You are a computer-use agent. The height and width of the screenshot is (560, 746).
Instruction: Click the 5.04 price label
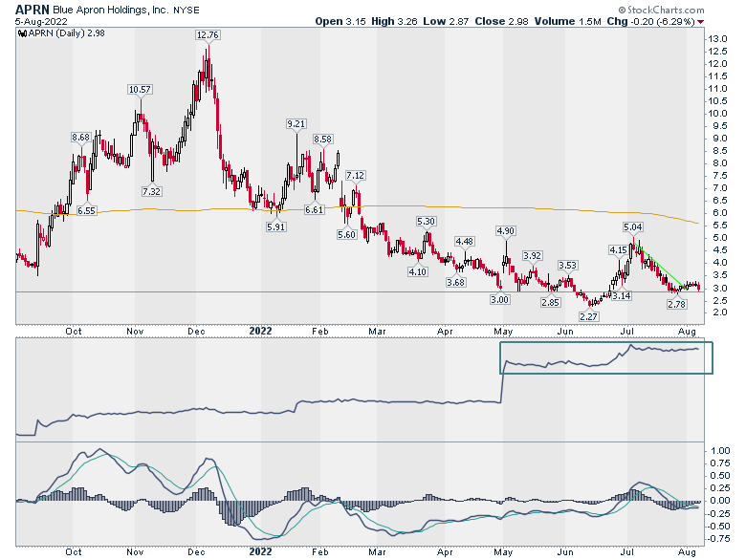coord(633,227)
